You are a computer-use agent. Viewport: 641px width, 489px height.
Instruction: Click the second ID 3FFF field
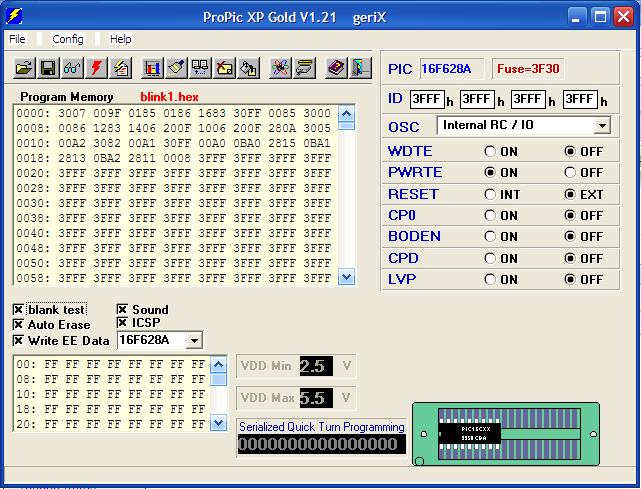(477, 99)
